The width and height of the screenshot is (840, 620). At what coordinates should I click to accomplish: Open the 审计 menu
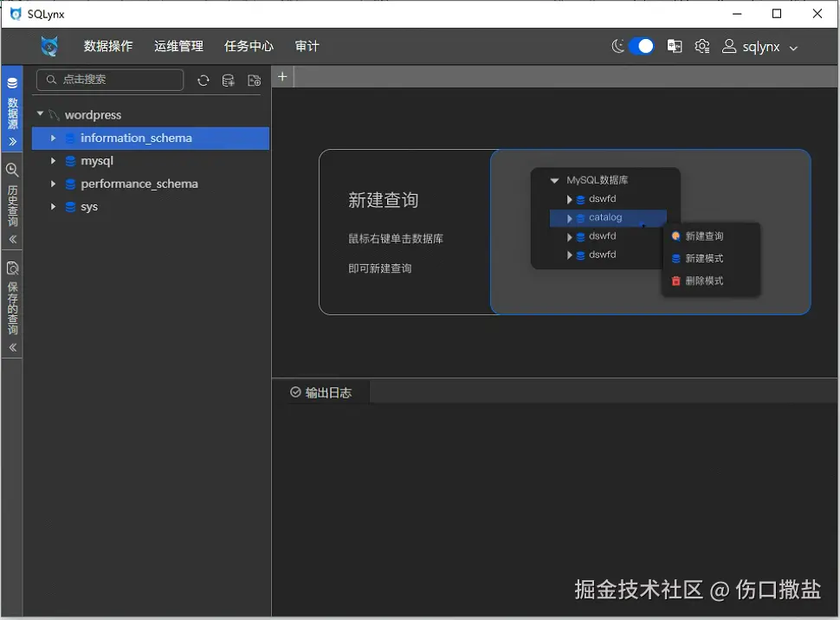(x=307, y=47)
